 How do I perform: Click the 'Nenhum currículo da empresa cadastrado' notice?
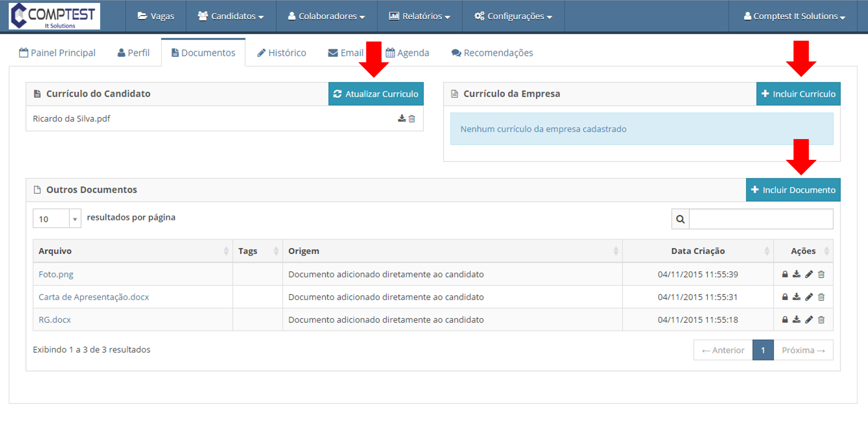(x=641, y=129)
